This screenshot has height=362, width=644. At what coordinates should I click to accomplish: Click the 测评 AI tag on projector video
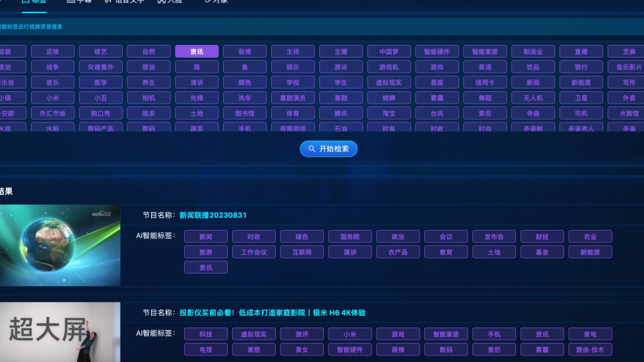pyautogui.click(x=302, y=334)
